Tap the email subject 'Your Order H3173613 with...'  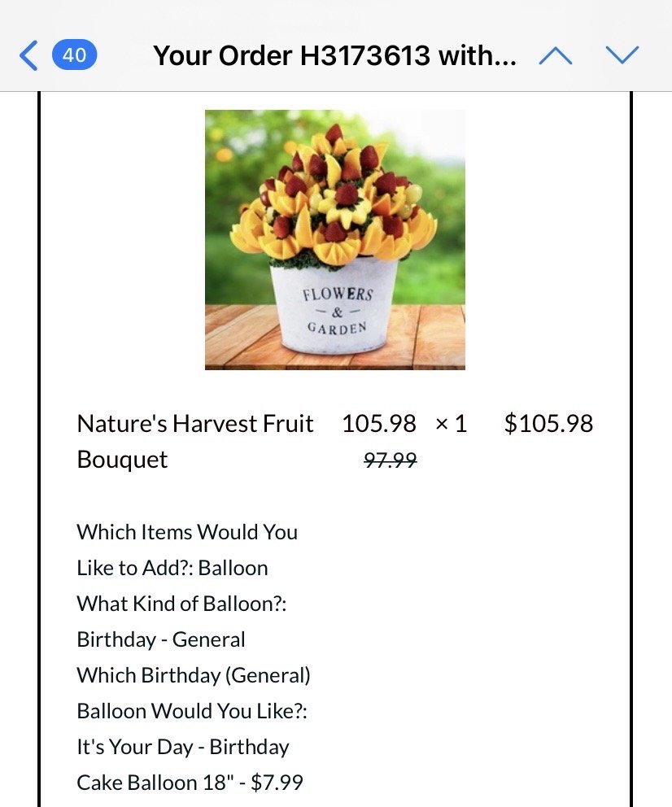[334, 55]
